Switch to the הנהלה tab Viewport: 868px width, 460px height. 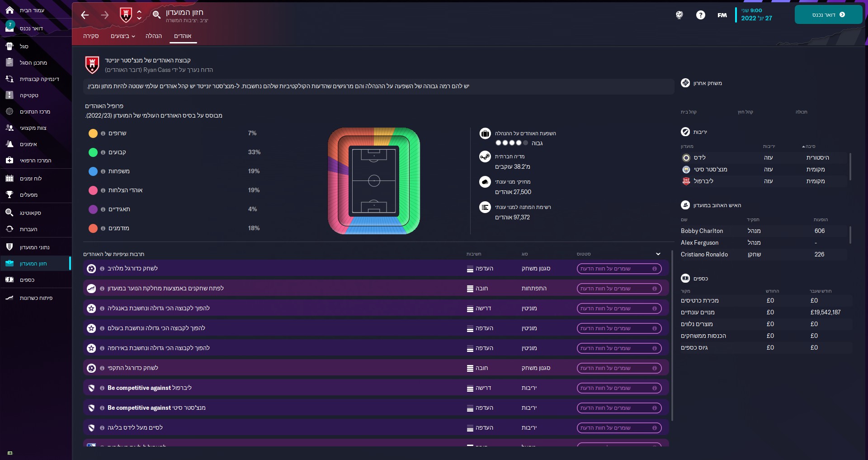[154, 36]
